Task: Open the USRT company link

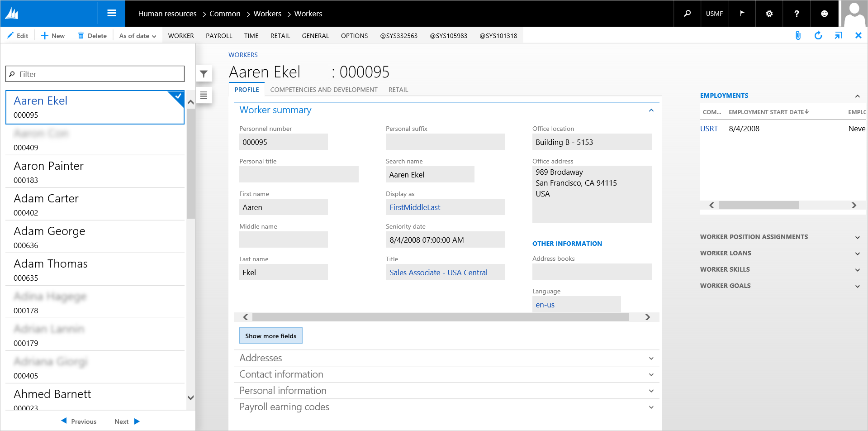Action: pyautogui.click(x=709, y=129)
